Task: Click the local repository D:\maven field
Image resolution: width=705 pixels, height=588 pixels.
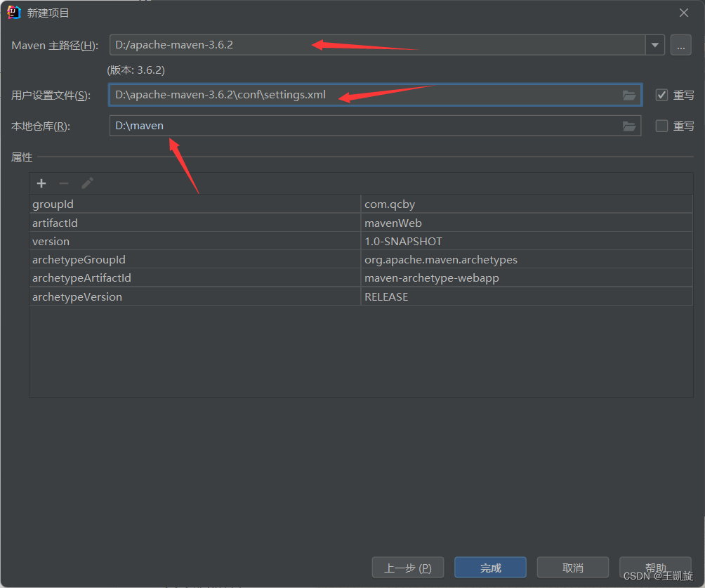Action: tap(375, 126)
